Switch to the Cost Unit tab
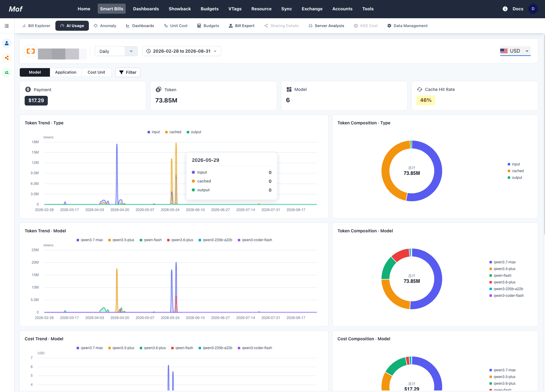 96,72
